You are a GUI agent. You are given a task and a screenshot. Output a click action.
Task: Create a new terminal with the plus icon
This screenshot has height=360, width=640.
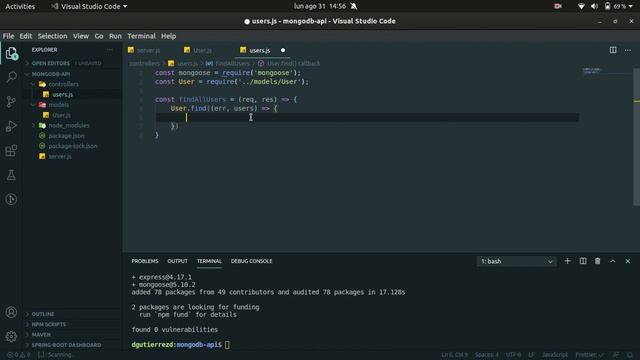point(567,261)
